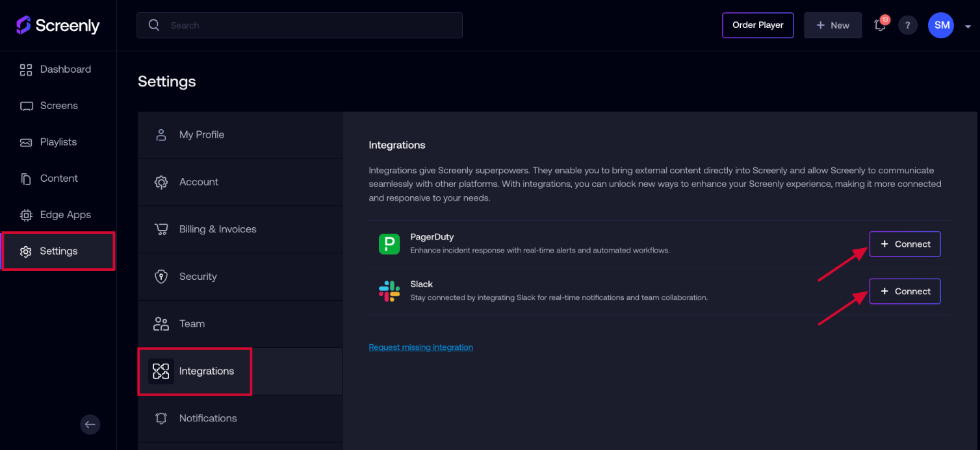This screenshot has width=980, height=450.
Task: Open Notifications settings tab
Action: 240,419
